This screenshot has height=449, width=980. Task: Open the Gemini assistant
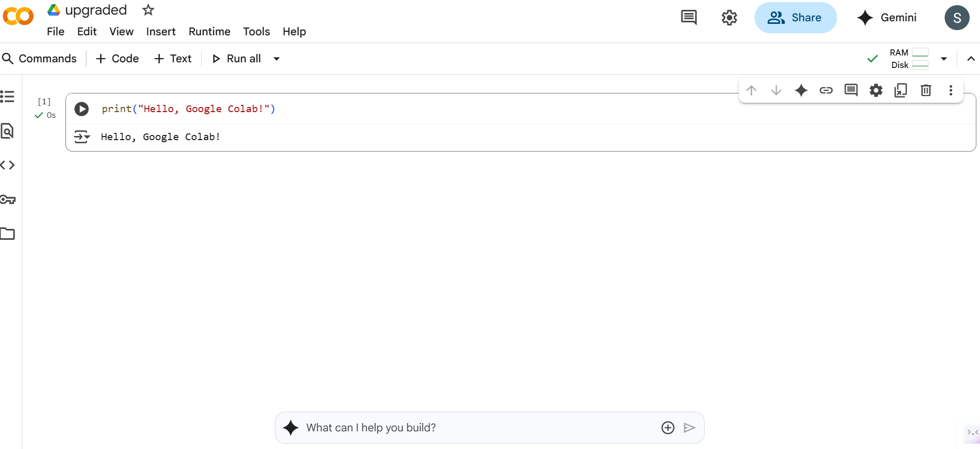click(887, 17)
